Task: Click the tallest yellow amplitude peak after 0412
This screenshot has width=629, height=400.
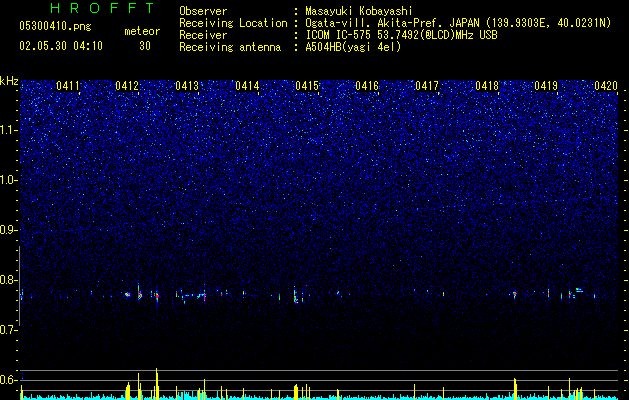Action: click(157, 384)
